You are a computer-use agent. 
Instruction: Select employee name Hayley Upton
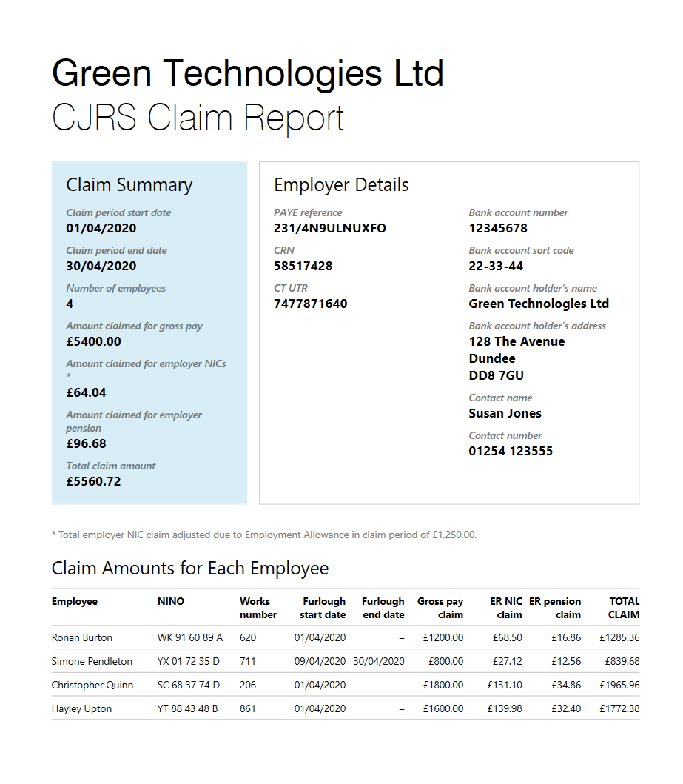click(81, 709)
